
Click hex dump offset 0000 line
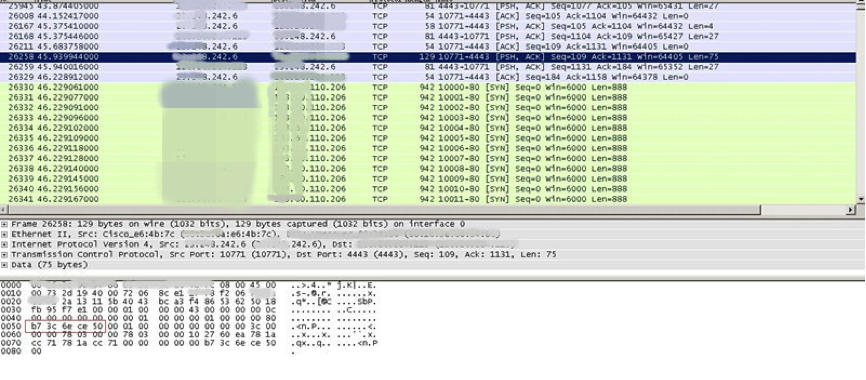point(188,285)
